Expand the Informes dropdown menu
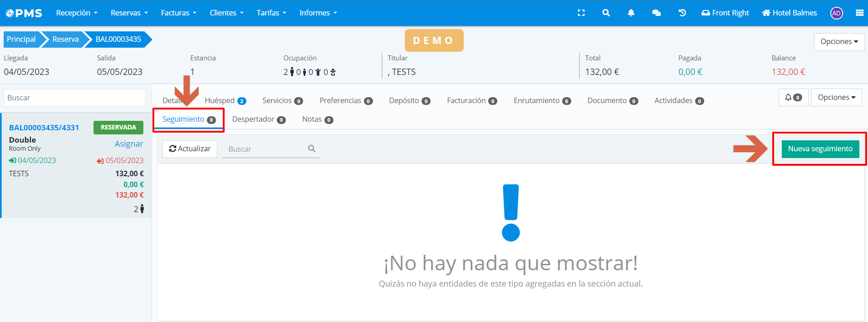The height and width of the screenshot is (322, 868). click(318, 13)
